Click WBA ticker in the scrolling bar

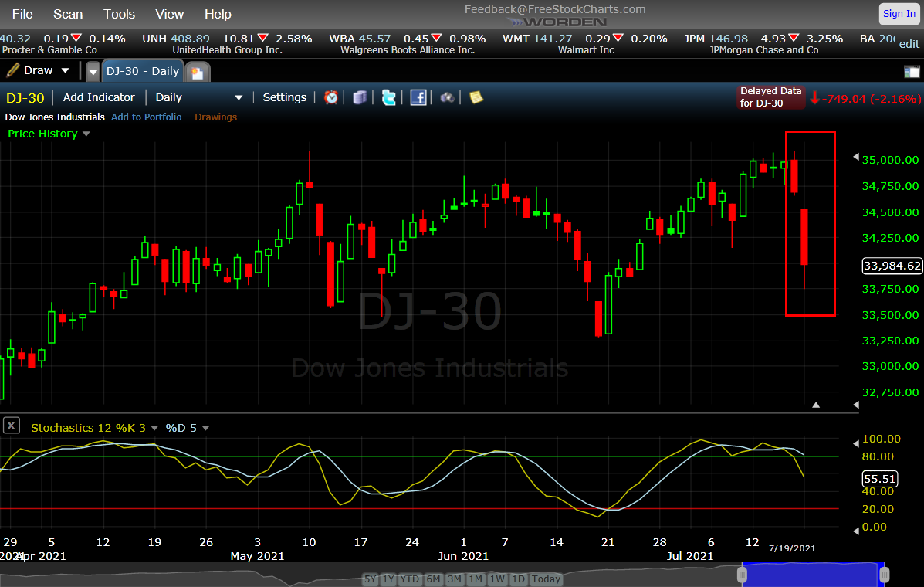click(x=408, y=43)
